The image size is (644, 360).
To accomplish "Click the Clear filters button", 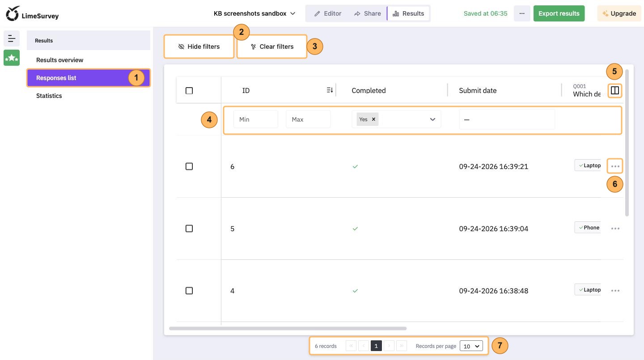I will (x=272, y=47).
